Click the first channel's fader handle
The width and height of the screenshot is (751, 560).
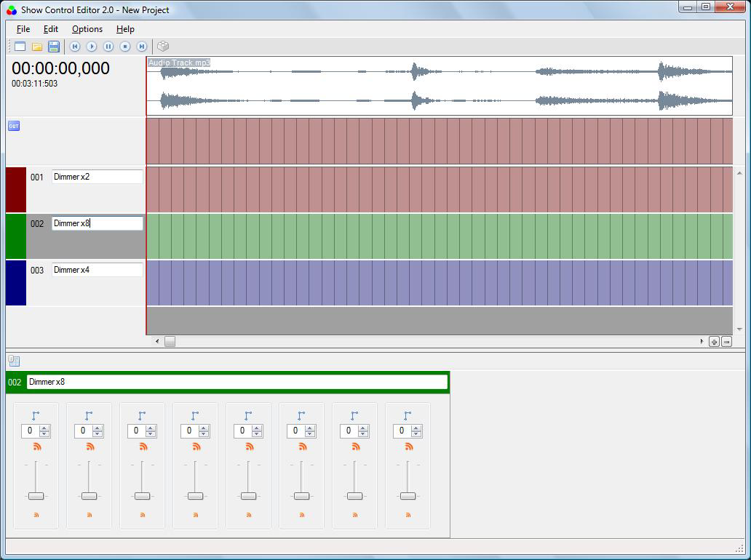pyautogui.click(x=36, y=496)
